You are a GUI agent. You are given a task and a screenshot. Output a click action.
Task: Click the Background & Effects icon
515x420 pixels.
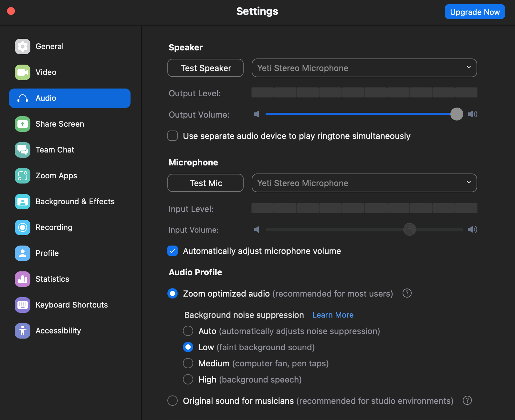[x=23, y=202]
